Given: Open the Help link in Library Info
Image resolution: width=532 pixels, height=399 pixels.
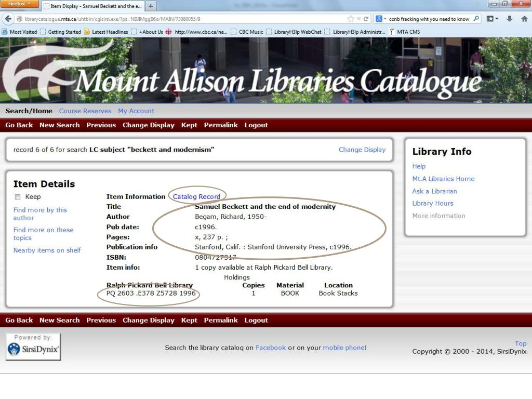Looking at the screenshot, I should click(x=419, y=166).
